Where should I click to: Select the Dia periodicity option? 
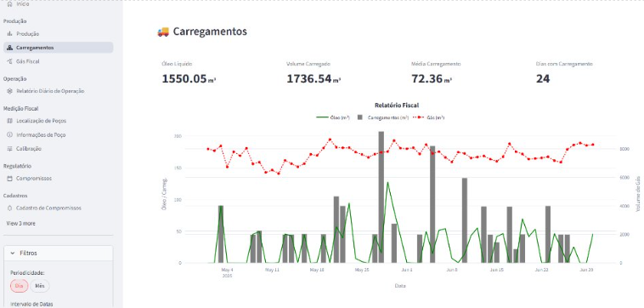click(x=20, y=286)
